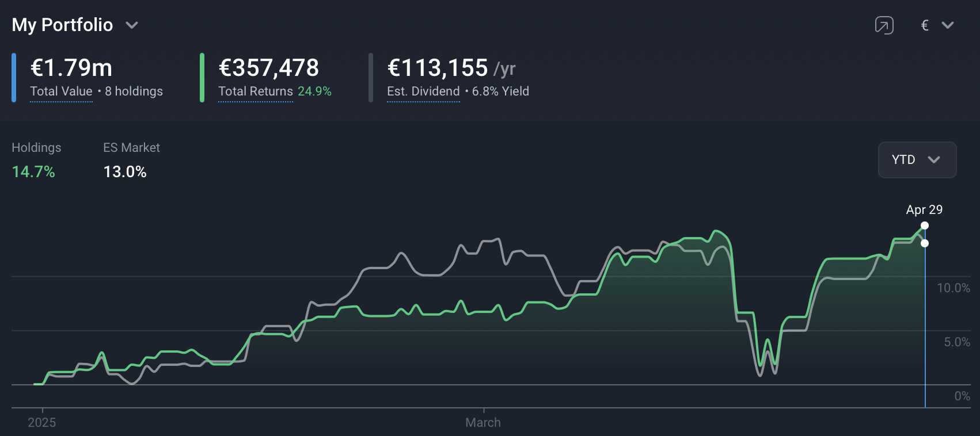
Task: Click the March x-axis label
Action: tap(483, 423)
